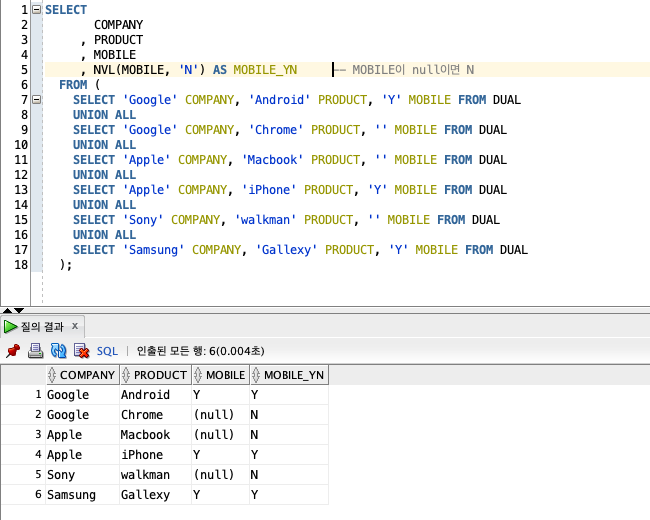Click PRODUCT column name on line 3

(118, 40)
